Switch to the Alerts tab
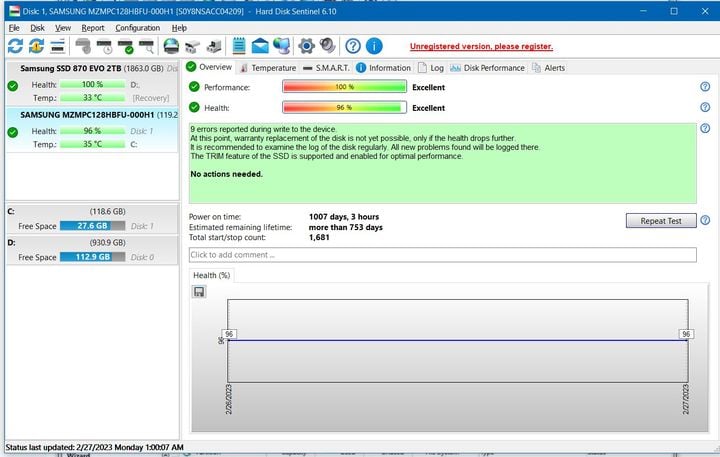Viewport: 720px width, 457px height. [548, 68]
